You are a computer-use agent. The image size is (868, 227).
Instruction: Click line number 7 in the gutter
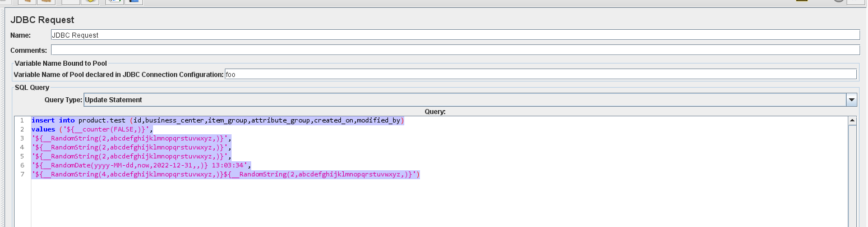click(x=22, y=175)
